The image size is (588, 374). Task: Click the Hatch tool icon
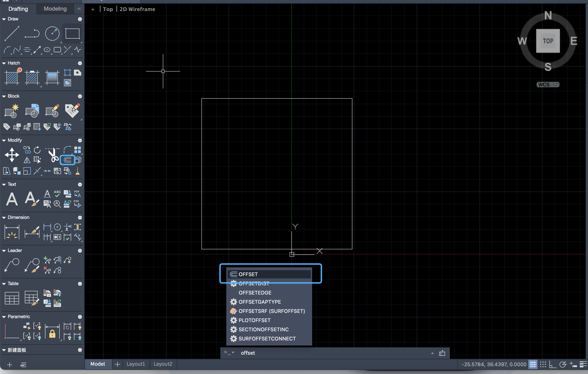click(12, 77)
